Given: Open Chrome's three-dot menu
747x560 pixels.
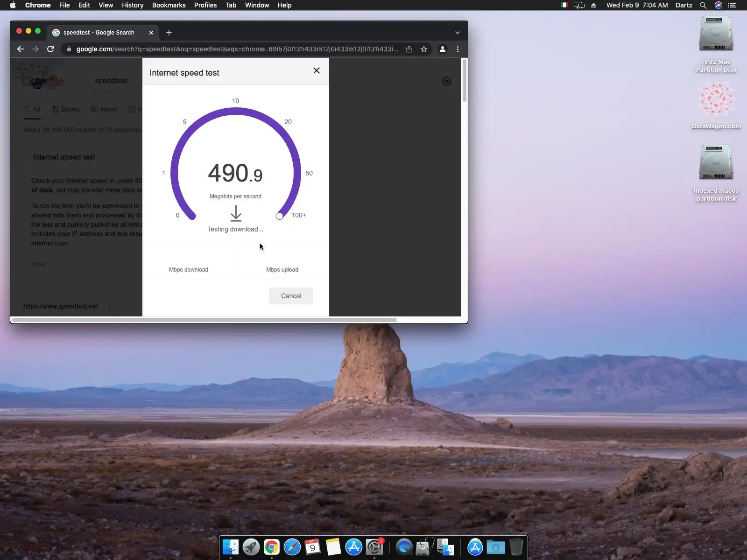Looking at the screenshot, I should click(458, 49).
